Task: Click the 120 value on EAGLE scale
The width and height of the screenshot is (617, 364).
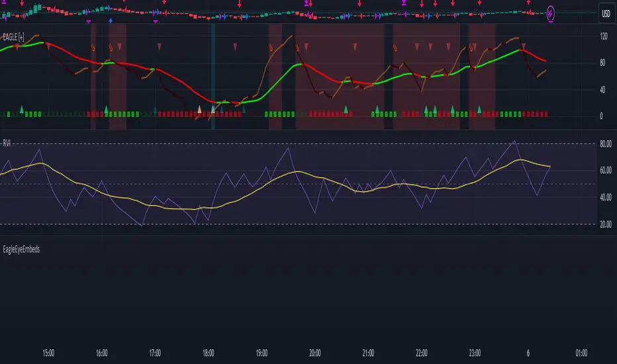Action: (602, 36)
